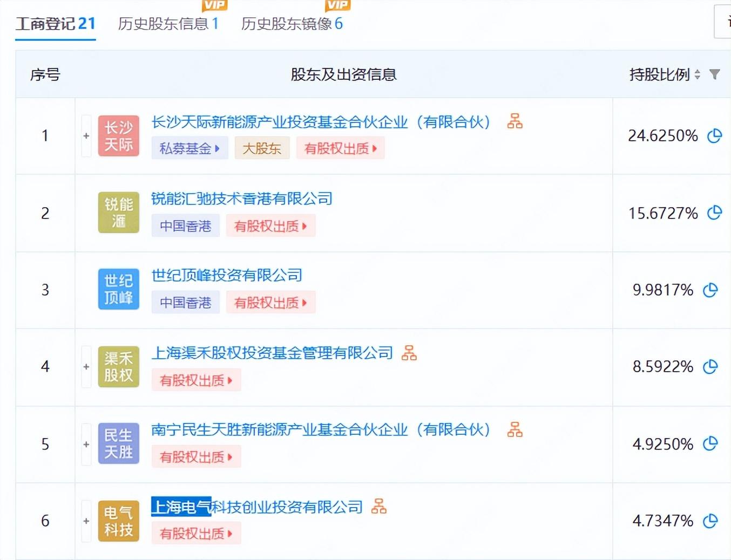The image size is (731, 560).
Task: Open 有股权出质 tag for 南宁民生天胜
Action: (196, 457)
